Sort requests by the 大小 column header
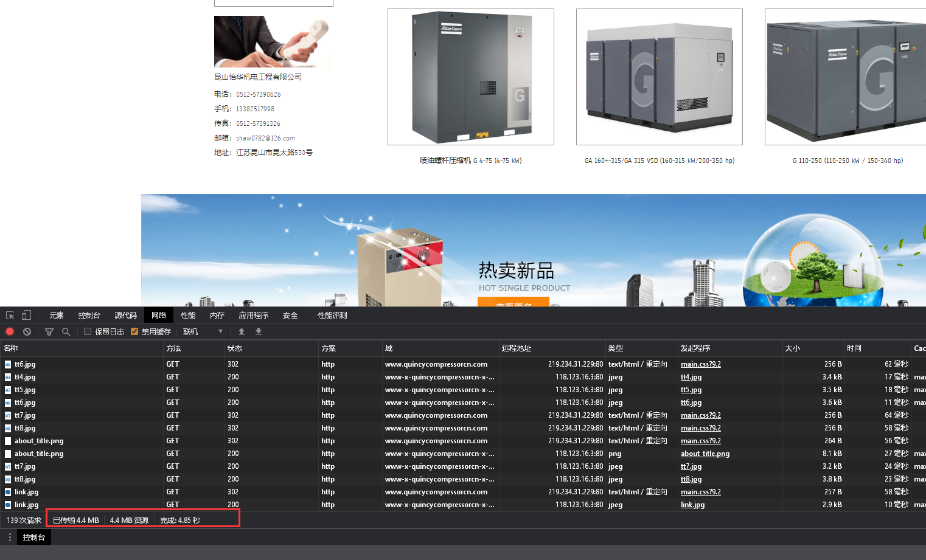Screen dimensions: 926x560 coord(793,348)
